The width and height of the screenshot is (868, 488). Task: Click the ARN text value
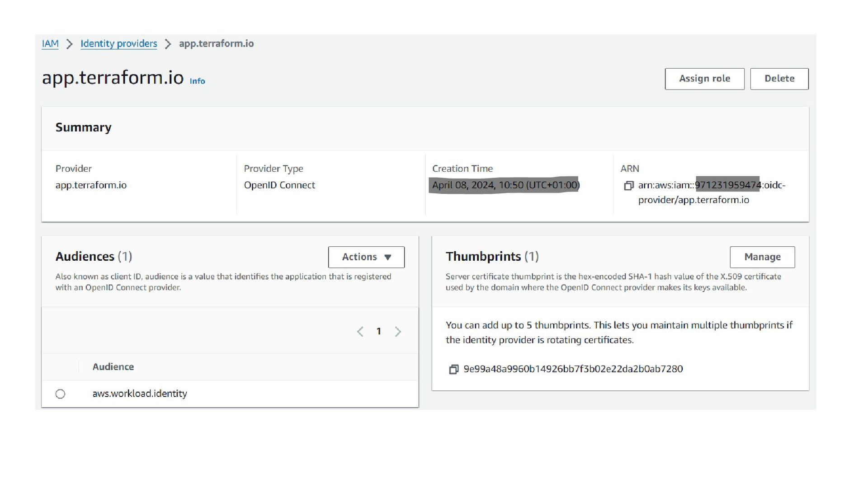click(712, 192)
